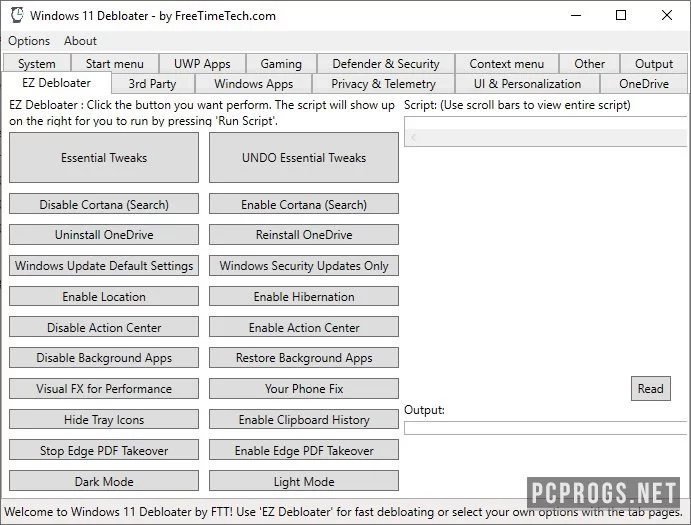Click Enable Action Center
This screenshot has height=525, width=691.
[304, 327]
